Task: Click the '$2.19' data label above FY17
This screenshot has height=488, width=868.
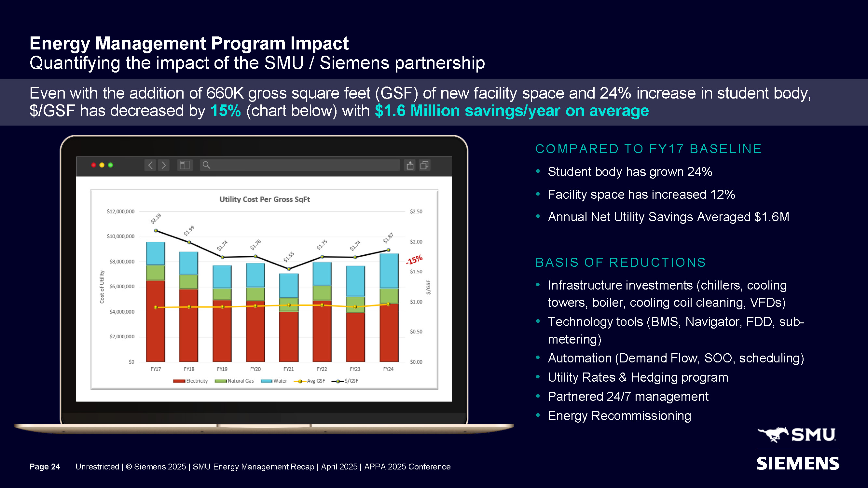Action: [x=156, y=219]
